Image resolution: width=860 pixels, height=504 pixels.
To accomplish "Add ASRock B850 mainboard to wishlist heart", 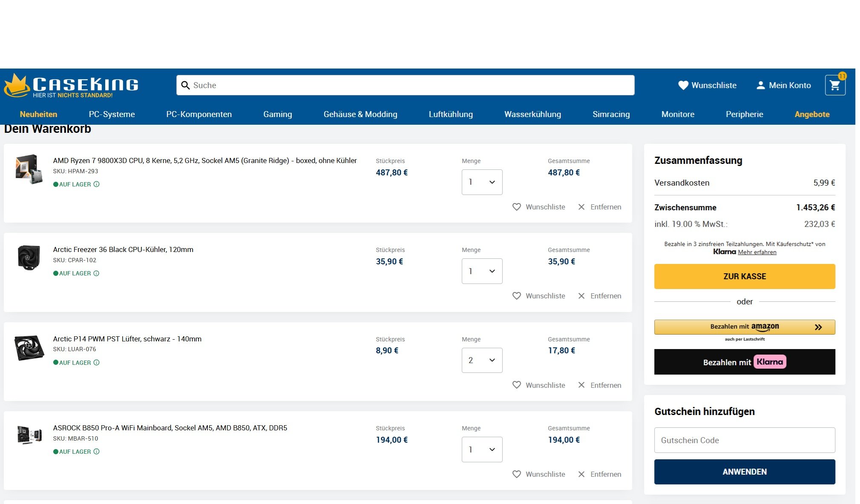I will [x=516, y=474].
